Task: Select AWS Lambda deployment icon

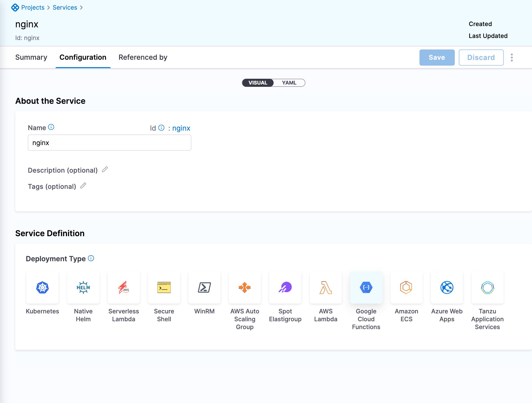Action: tap(326, 288)
